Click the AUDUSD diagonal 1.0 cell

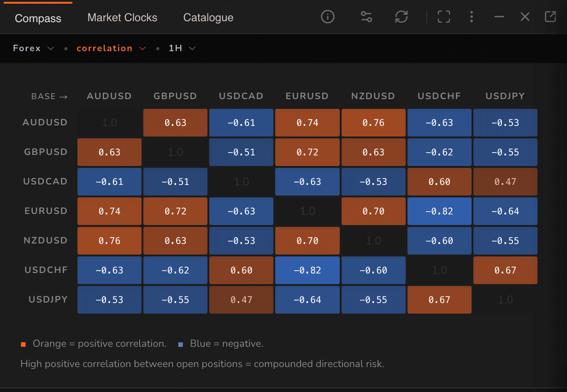click(109, 123)
